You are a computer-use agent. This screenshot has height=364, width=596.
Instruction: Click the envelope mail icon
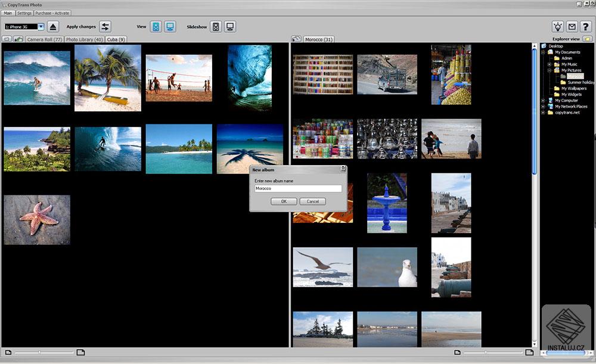coord(572,27)
